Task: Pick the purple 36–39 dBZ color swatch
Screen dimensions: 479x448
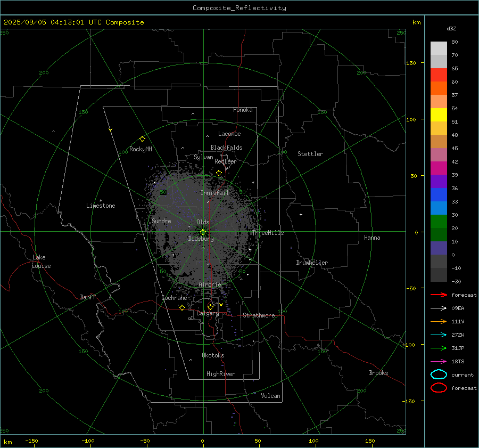Action: click(439, 182)
